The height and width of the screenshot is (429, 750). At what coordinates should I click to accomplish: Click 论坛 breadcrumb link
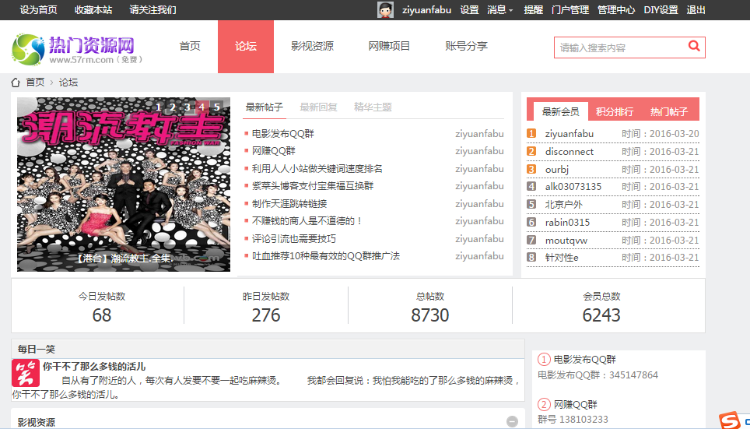click(x=68, y=82)
